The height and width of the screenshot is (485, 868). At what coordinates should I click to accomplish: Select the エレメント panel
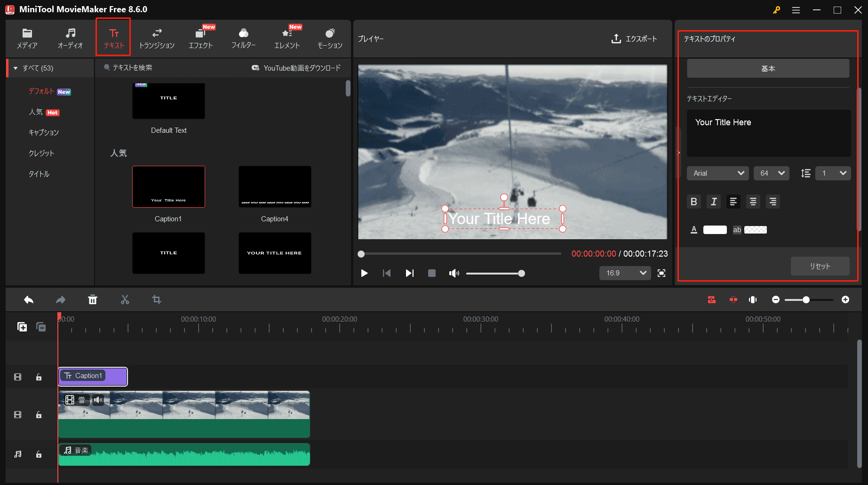(x=287, y=38)
